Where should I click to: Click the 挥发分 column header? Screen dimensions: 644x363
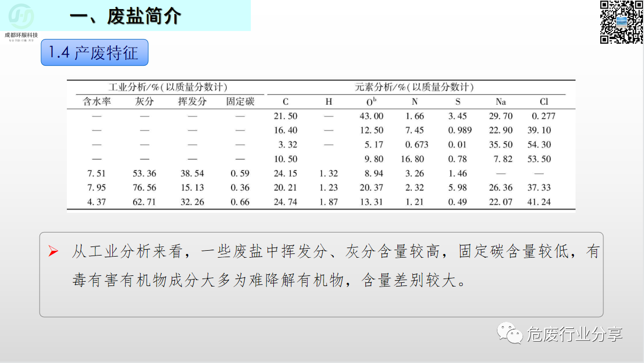click(192, 102)
